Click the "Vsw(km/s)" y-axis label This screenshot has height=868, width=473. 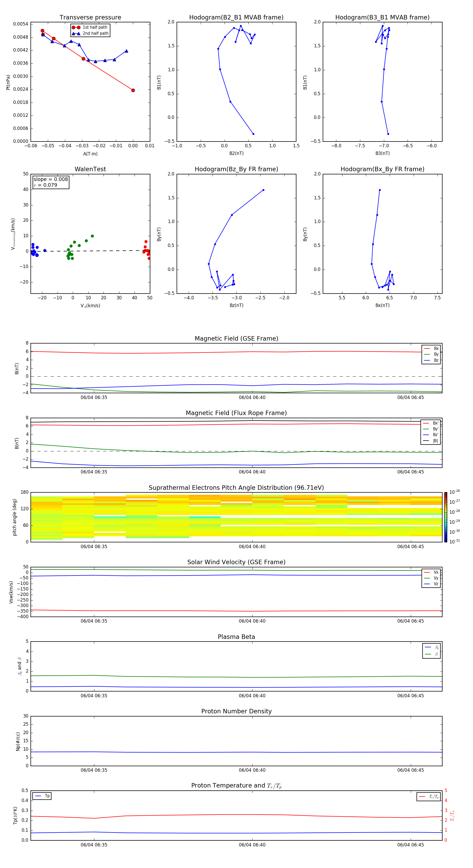[11, 592]
